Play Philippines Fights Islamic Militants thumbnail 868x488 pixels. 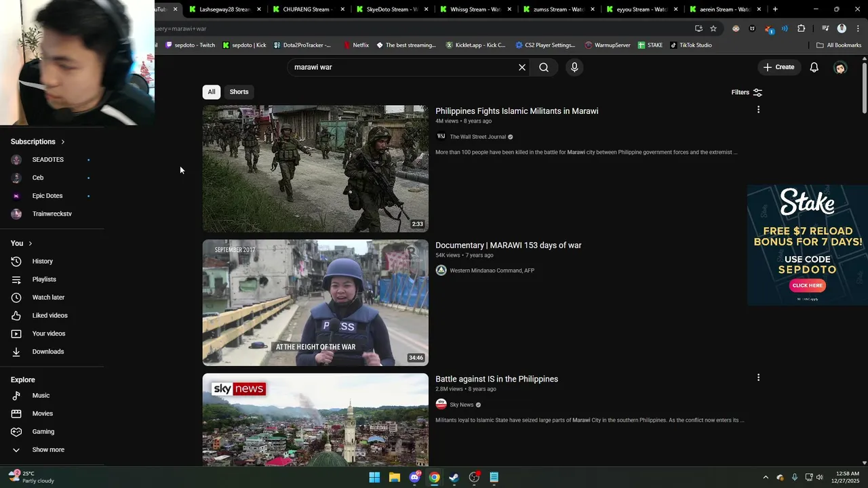tap(315, 169)
